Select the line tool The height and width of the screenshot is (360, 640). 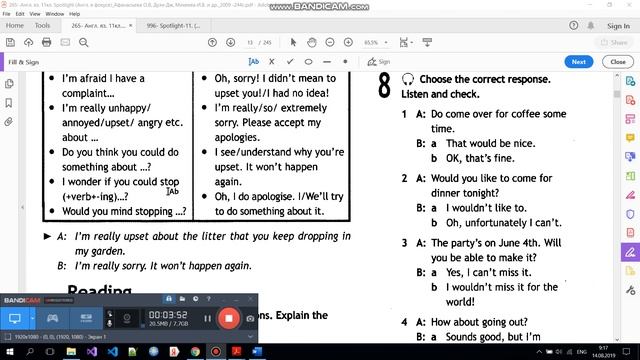327,62
